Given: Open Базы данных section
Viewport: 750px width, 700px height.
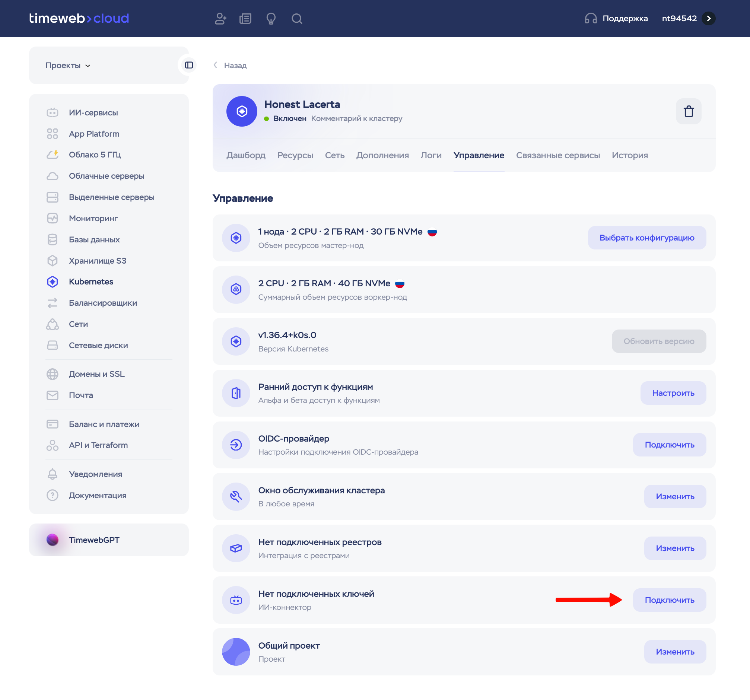Looking at the screenshot, I should [x=94, y=239].
